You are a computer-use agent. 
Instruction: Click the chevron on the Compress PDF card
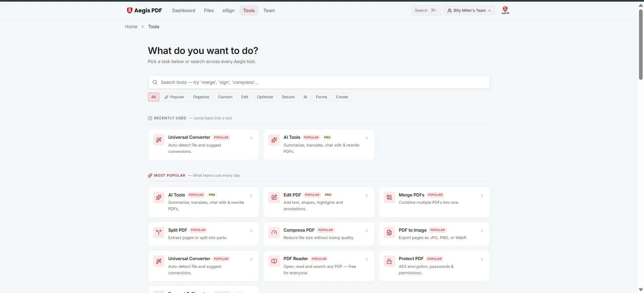pos(367,231)
